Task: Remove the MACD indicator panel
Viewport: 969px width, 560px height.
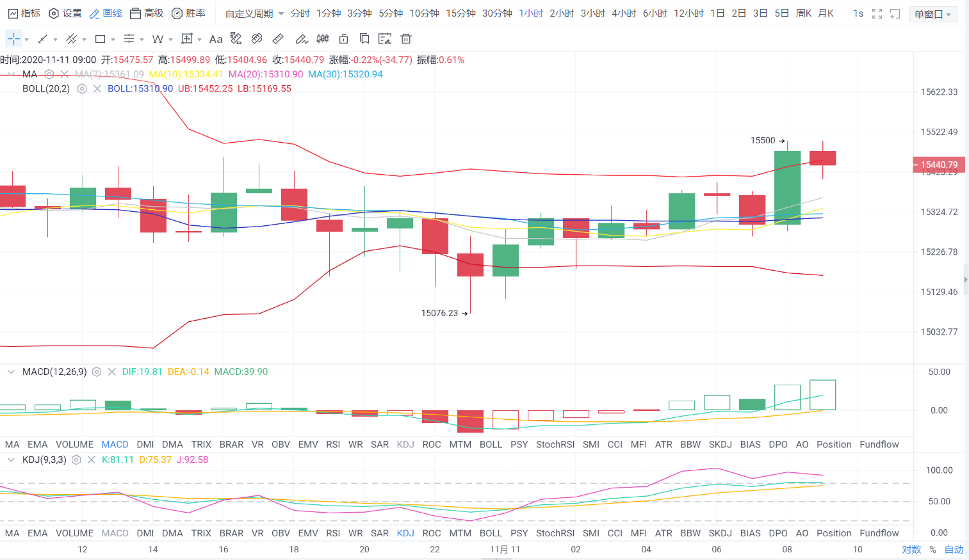Action: (x=111, y=372)
